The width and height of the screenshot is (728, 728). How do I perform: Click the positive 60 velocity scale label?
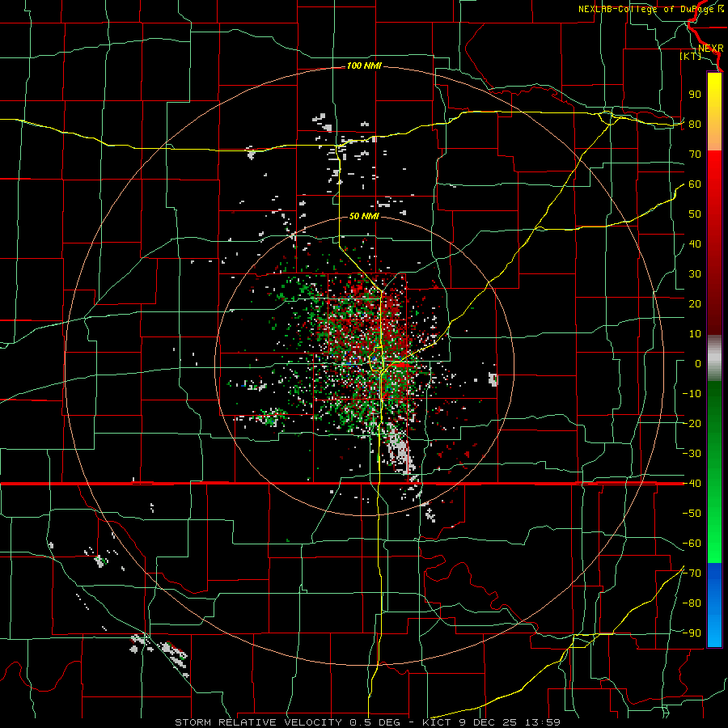tap(695, 184)
